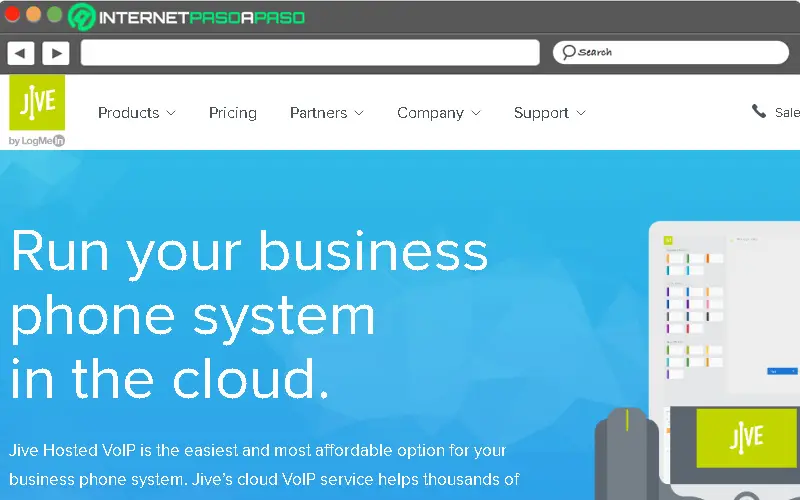Expand the Partners menu chevron
This screenshot has width=800, height=500.
359,113
